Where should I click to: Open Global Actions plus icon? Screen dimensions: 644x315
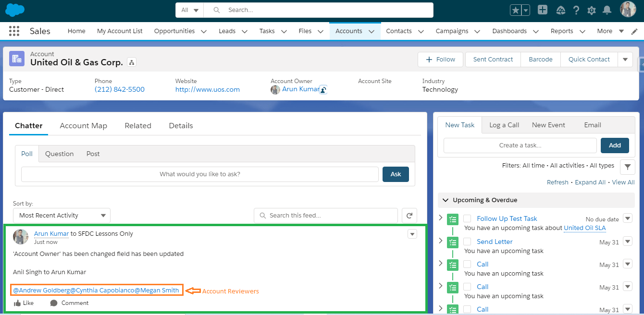543,10
